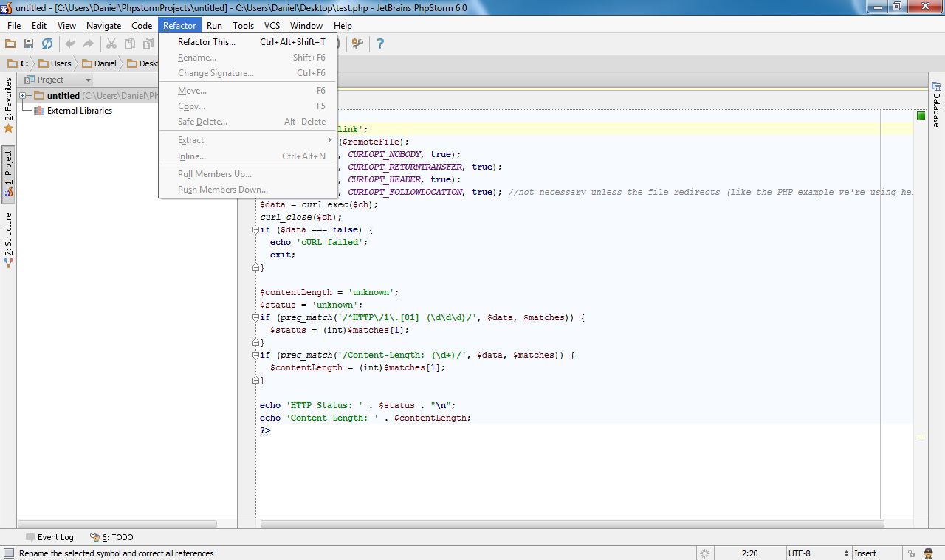The image size is (945, 560).
Task: Open the Run menu
Action: pyautogui.click(x=214, y=26)
